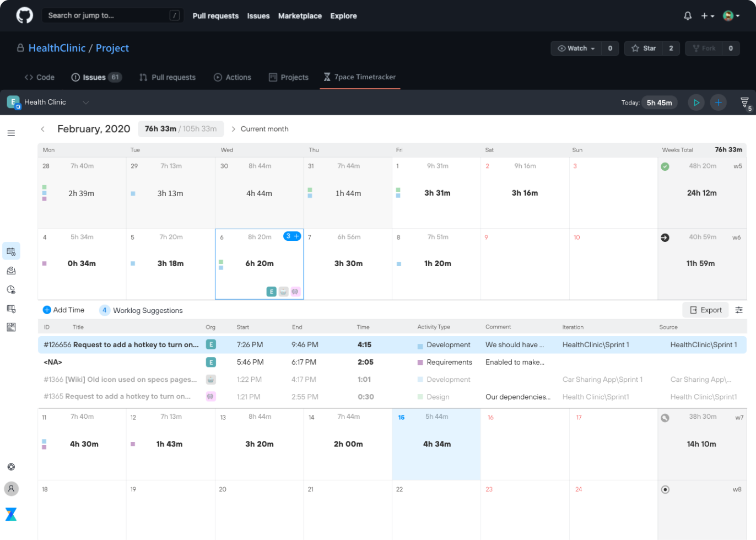Click the 7pace logo in sidebar
The width and height of the screenshot is (756, 540).
tap(11, 514)
